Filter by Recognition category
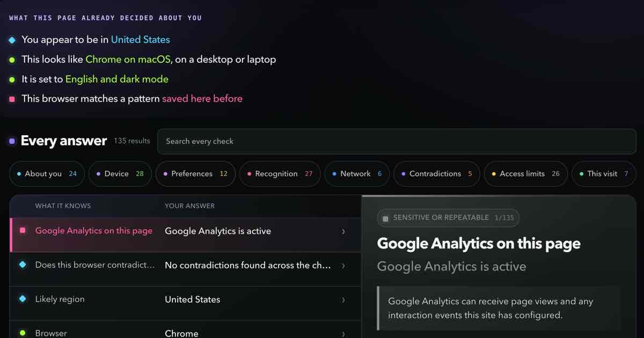Image resolution: width=644 pixels, height=338 pixels. [x=280, y=174]
